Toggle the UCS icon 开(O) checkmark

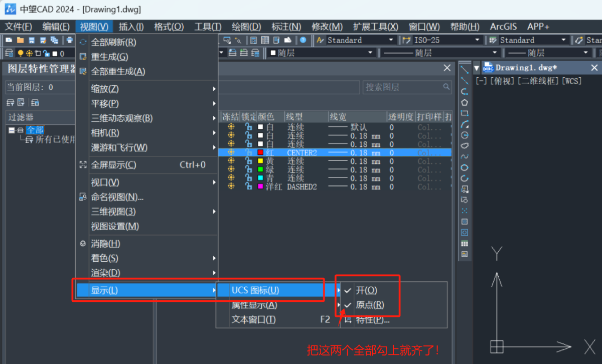click(366, 290)
